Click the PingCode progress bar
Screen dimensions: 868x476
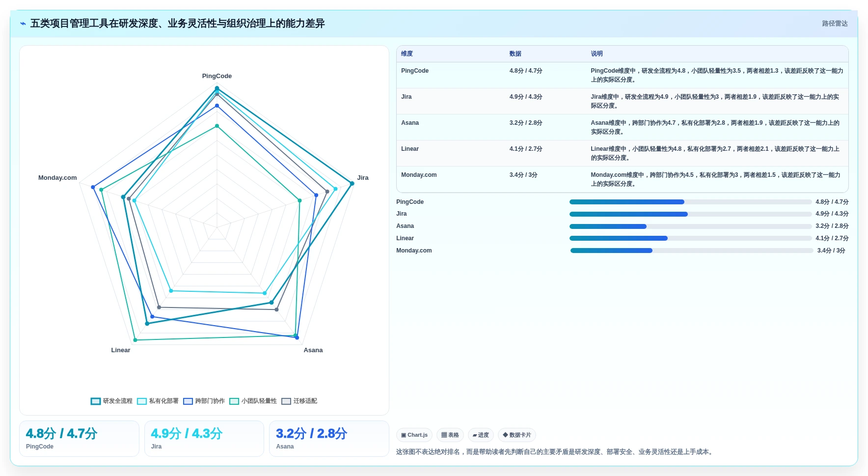[x=690, y=202]
